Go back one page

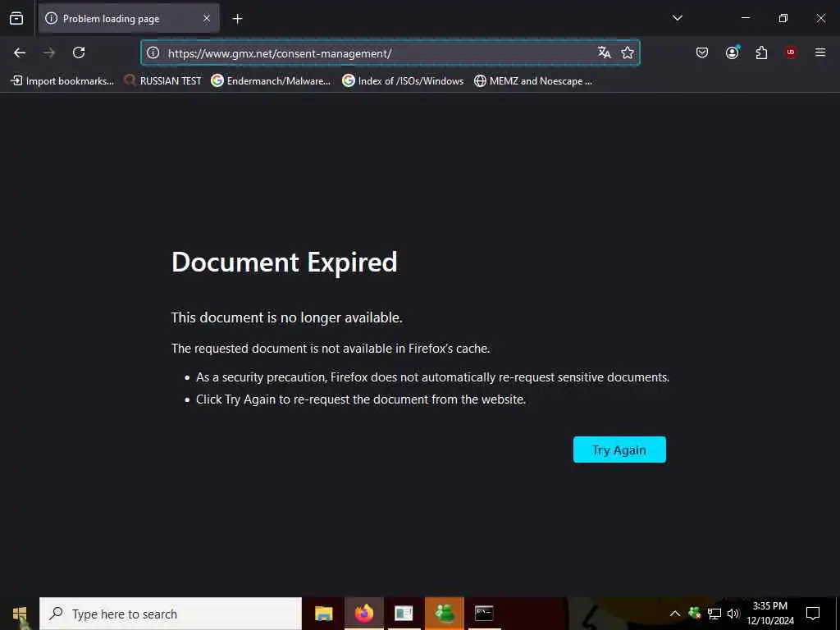pos(20,52)
